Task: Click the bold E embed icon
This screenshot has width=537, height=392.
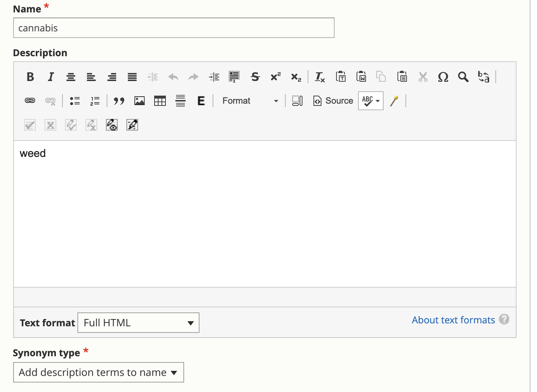Action: coord(201,101)
